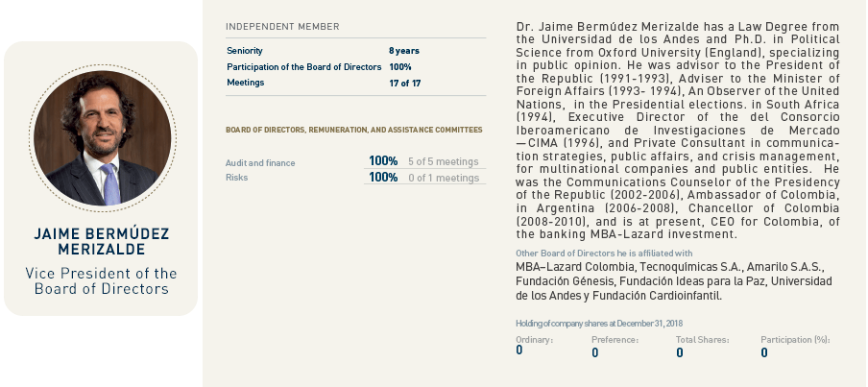Screen dimensions: 868x387
Task: Click Vice President of the Board title
Action: 102,280
